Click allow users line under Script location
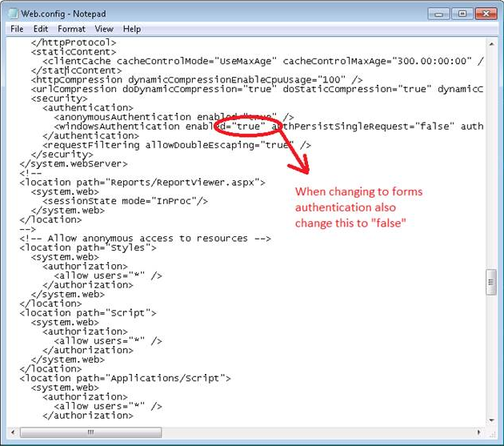This screenshot has width=504, height=446. click(108, 341)
